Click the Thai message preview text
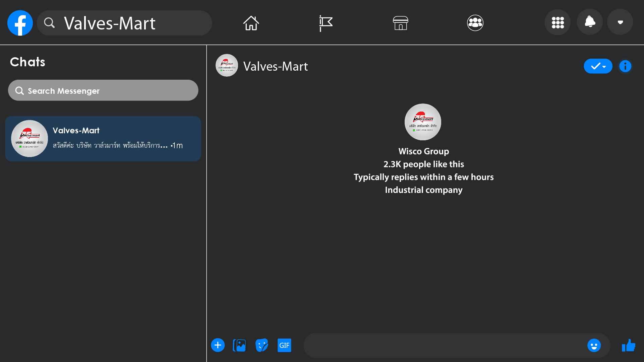Viewport: 644px width, 362px height. coord(110,145)
